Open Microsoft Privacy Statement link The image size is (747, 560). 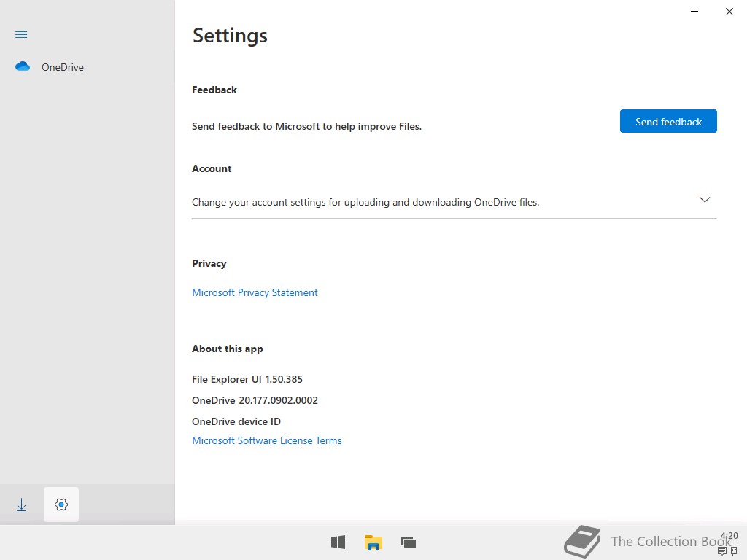(255, 292)
